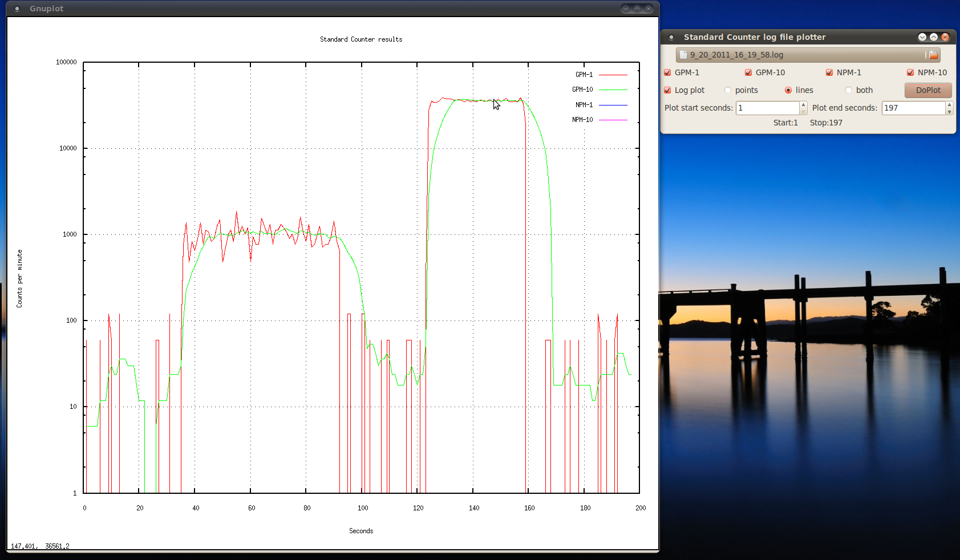Click the 200 x-axis tick label
The width and height of the screenshot is (960, 560).
[x=641, y=508]
